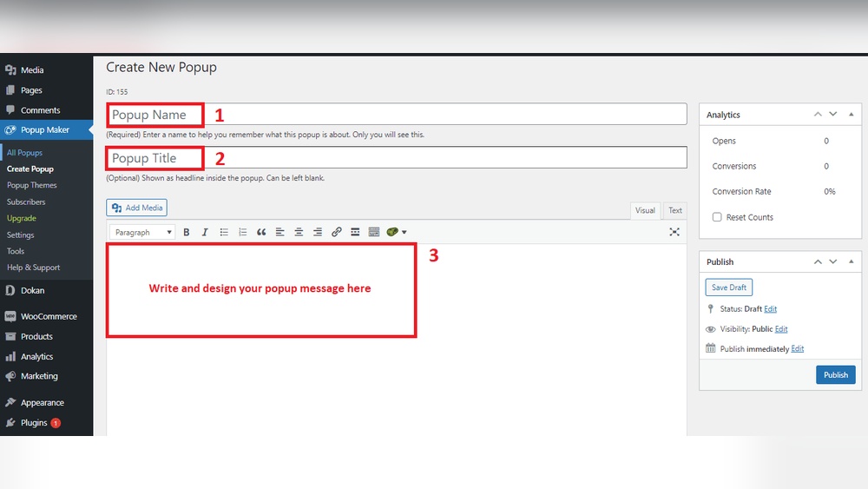Edit the Draft status

pyautogui.click(x=770, y=309)
